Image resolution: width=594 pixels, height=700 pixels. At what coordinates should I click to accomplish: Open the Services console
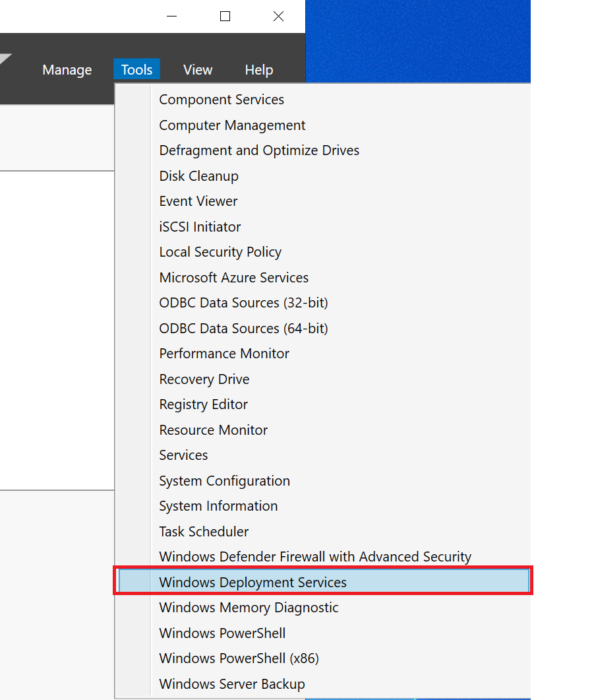tap(183, 455)
